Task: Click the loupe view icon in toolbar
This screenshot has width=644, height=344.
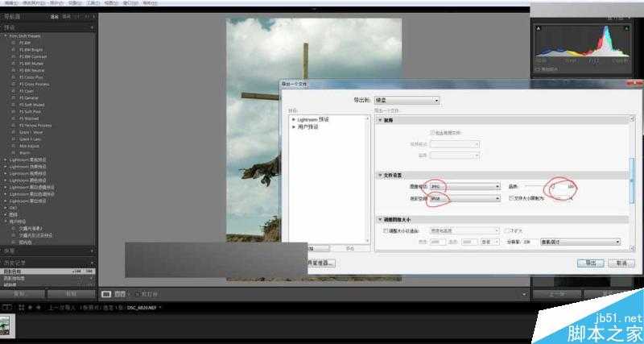Action: click(x=105, y=294)
